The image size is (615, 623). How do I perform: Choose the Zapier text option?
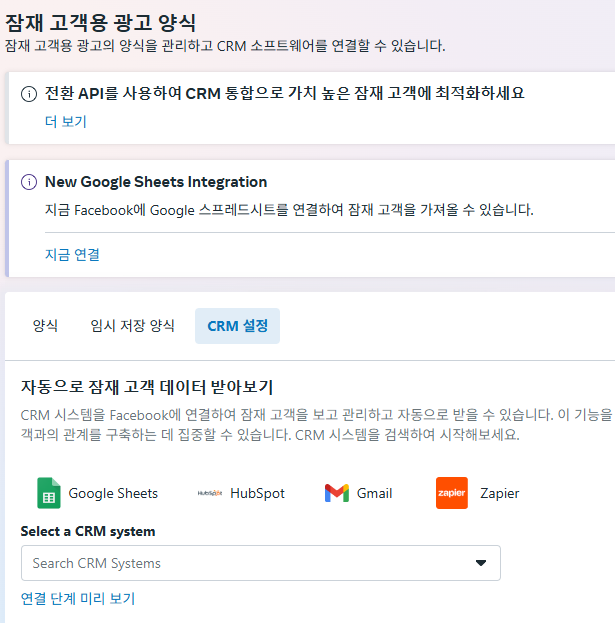(499, 493)
